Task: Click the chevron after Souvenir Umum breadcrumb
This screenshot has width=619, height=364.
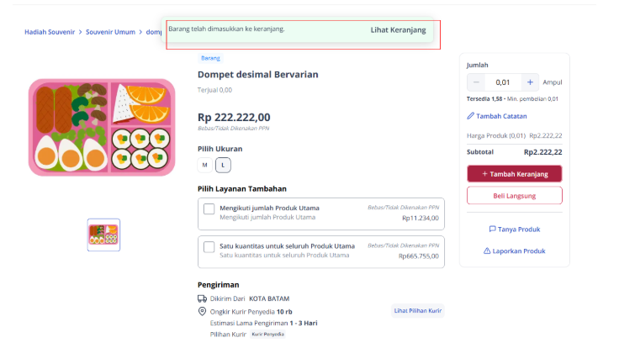Action: point(140,32)
